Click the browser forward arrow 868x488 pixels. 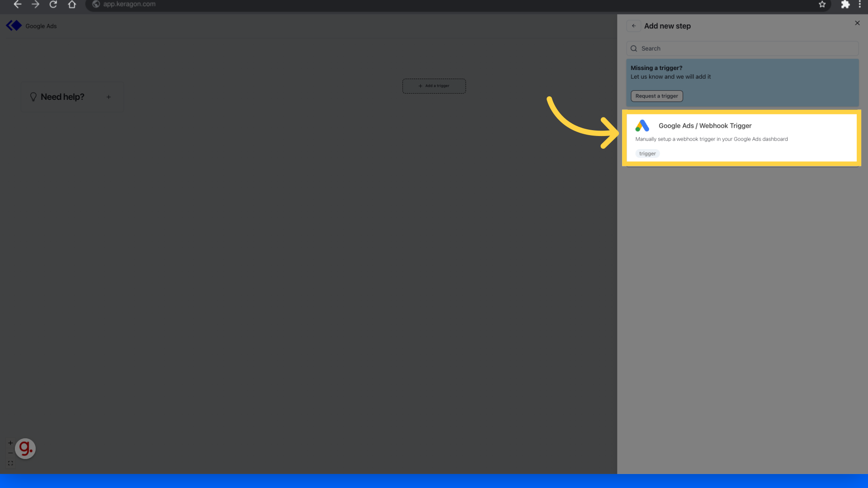35,5
